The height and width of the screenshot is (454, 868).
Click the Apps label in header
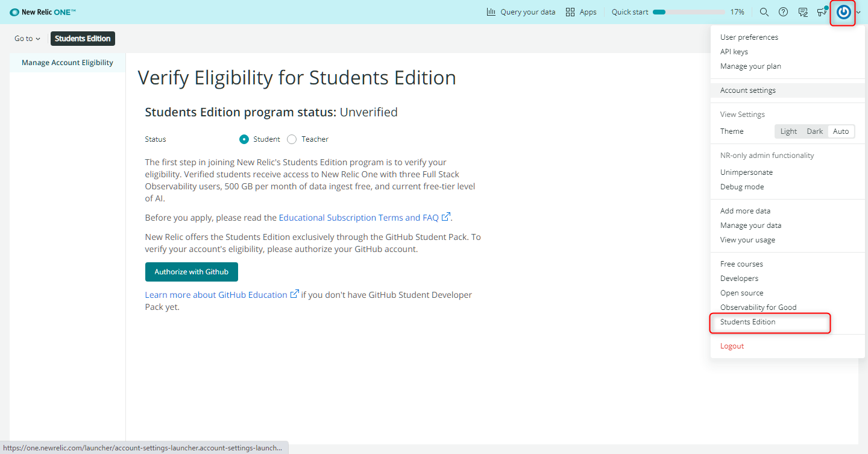[x=588, y=12]
